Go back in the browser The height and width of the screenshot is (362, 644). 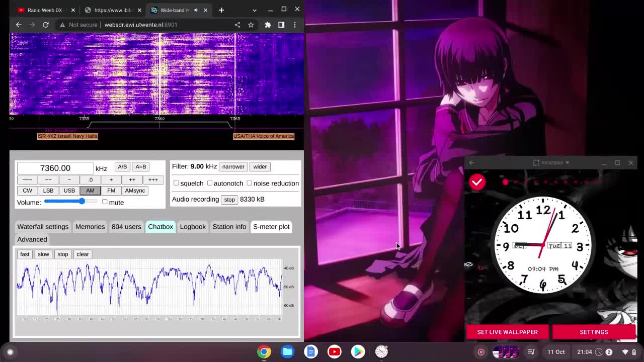tap(19, 25)
